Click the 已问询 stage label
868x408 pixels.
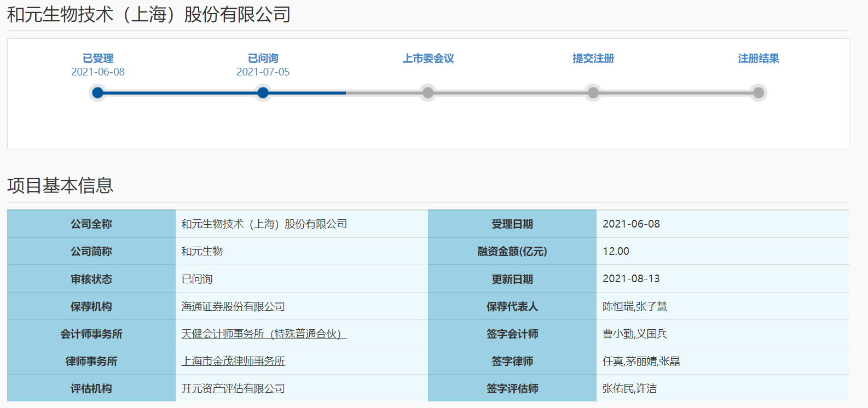tap(263, 59)
